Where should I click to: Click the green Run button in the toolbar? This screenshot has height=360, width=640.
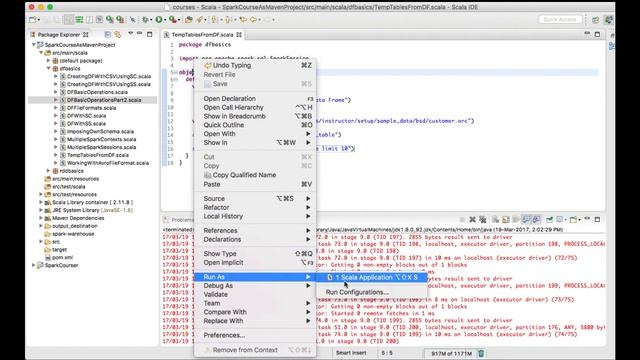[x=159, y=20]
